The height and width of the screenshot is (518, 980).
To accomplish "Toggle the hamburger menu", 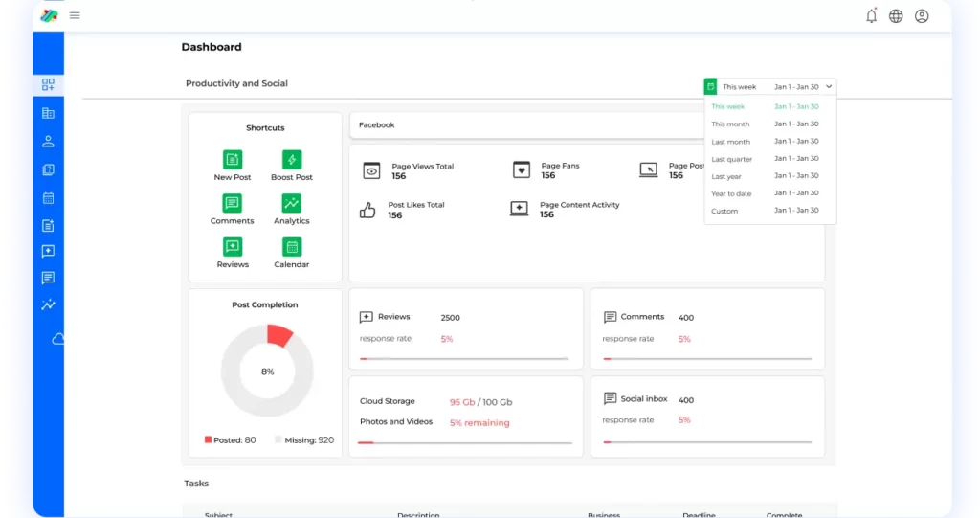I will point(75,15).
